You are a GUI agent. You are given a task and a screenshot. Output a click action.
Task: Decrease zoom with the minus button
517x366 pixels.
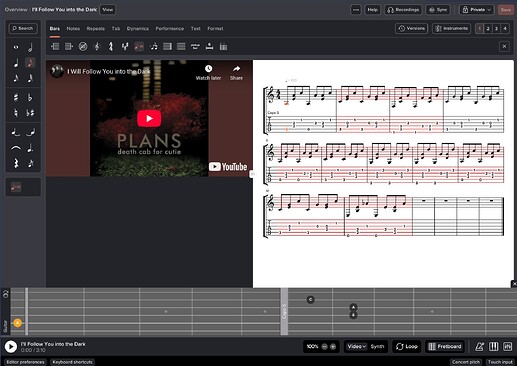pyautogui.click(x=324, y=347)
